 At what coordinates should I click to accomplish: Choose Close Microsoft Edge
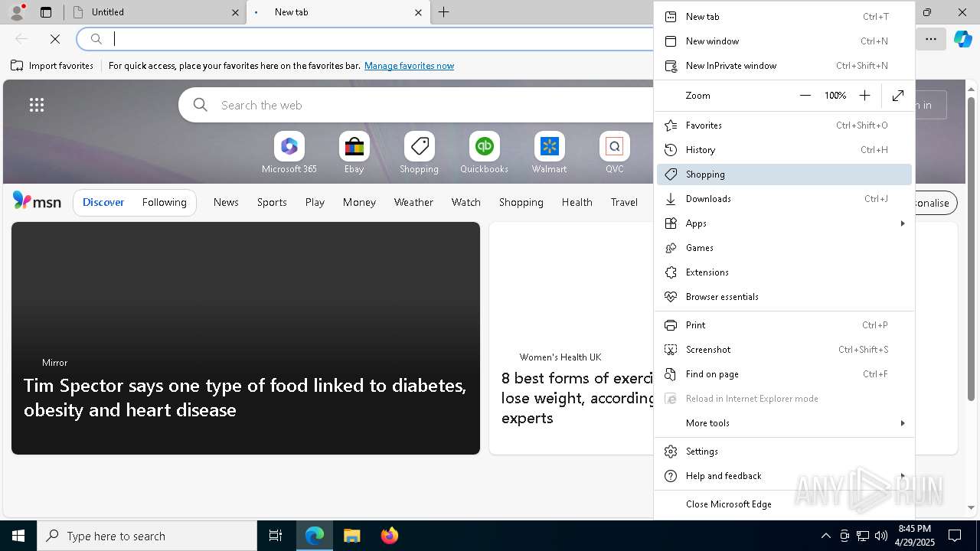(x=784, y=504)
